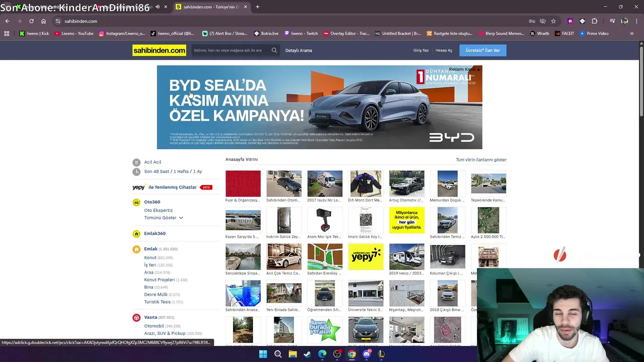Open the Sancaktepe Sinpaş listing thumbnail
The image size is (644, 362).
coord(243,256)
